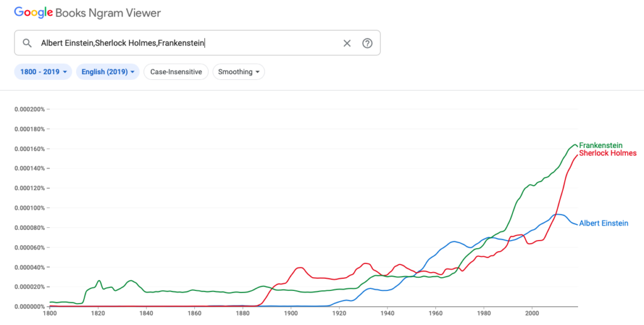Click the Google logo
644x325 pixels.
coord(34,13)
